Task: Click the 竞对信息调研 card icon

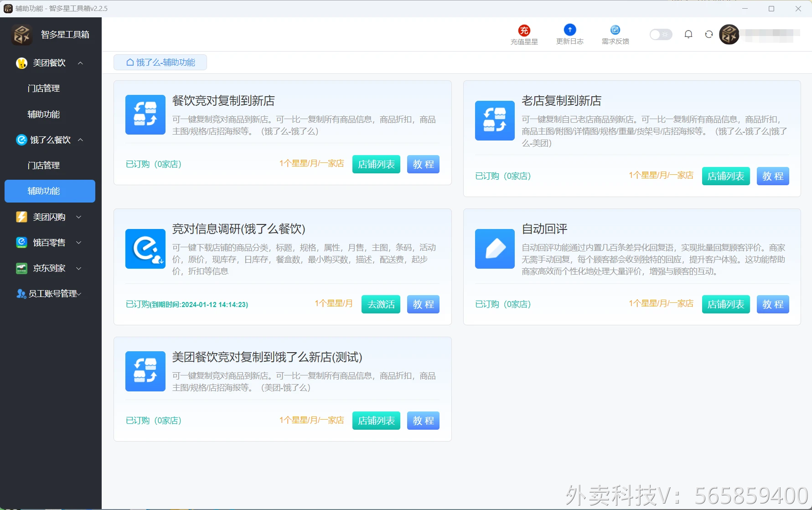Action: (x=145, y=249)
